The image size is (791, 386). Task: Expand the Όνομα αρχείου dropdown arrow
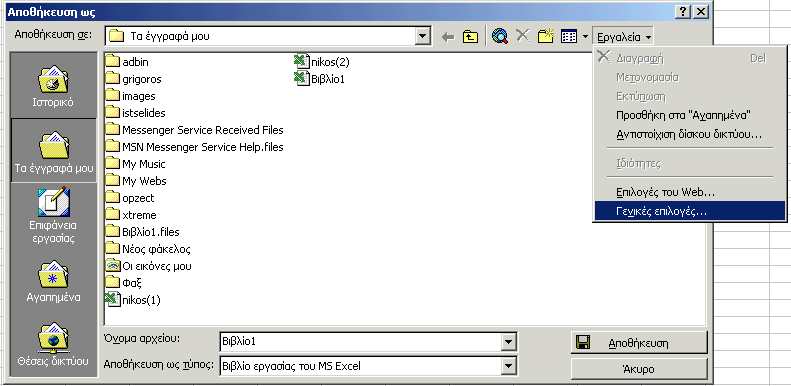point(510,342)
